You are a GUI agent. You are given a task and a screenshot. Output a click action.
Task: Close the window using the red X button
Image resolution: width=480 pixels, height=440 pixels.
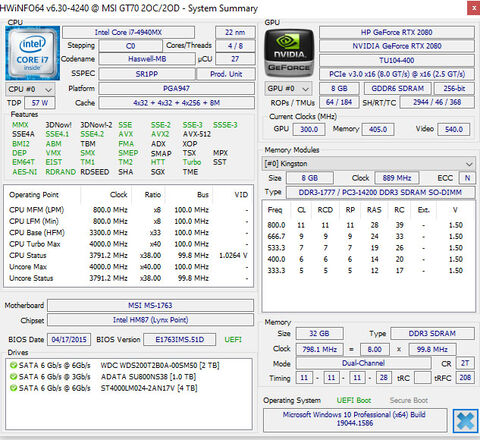click(x=473, y=8)
